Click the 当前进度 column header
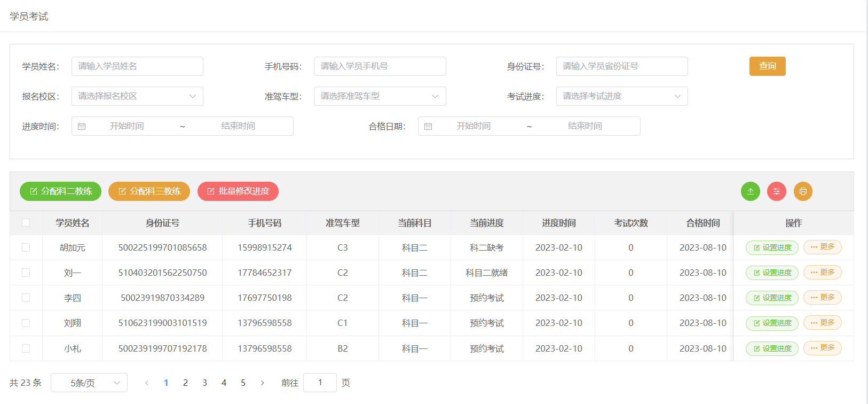868x404 pixels. click(x=487, y=223)
